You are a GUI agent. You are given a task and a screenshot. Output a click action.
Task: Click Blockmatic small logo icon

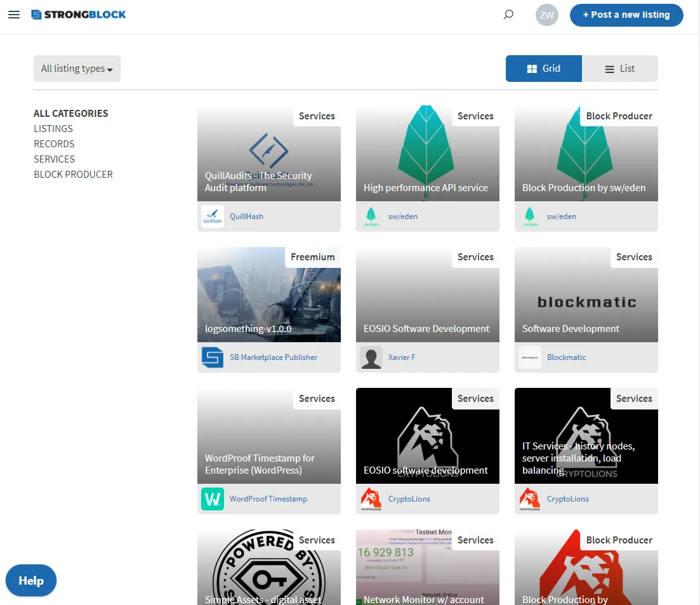[x=529, y=357]
